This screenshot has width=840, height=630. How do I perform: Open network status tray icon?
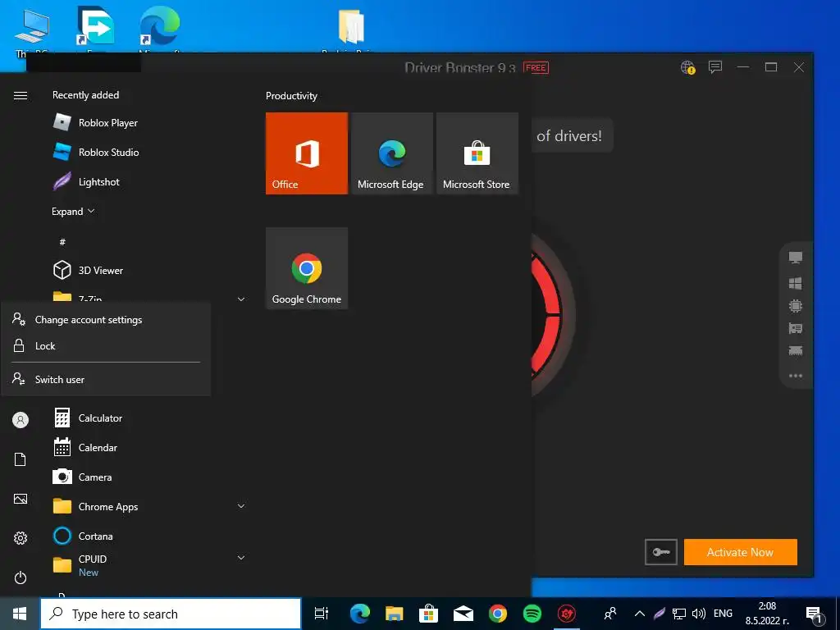tap(679, 614)
